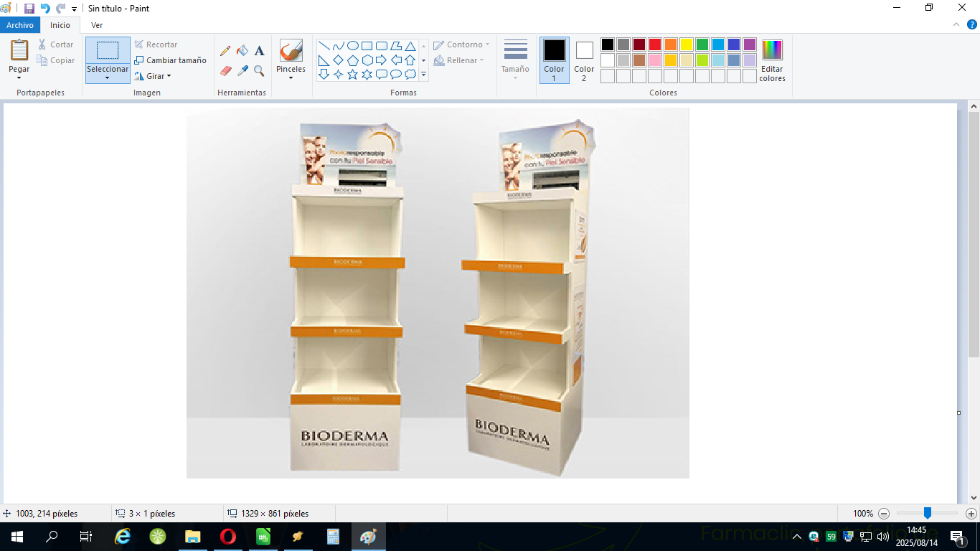Choose the Six-point star shape
This screenshot has height=551, width=980.
(367, 75)
